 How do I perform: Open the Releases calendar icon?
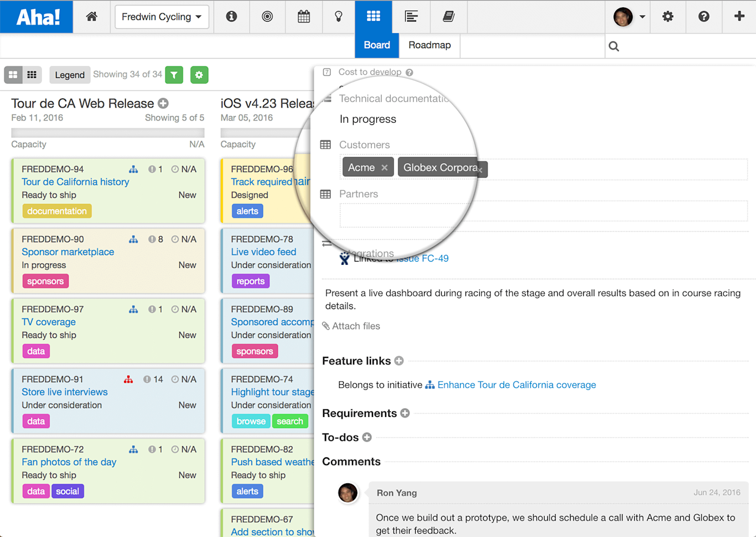(303, 17)
